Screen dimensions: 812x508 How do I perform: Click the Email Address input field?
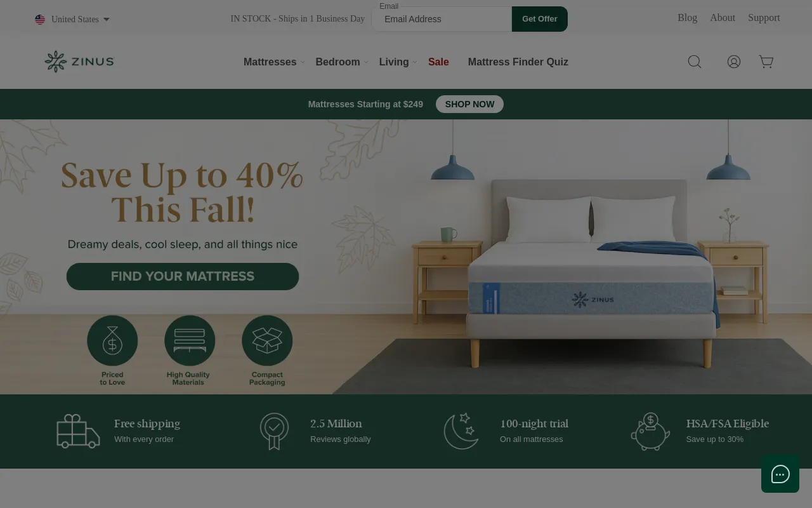click(x=442, y=19)
